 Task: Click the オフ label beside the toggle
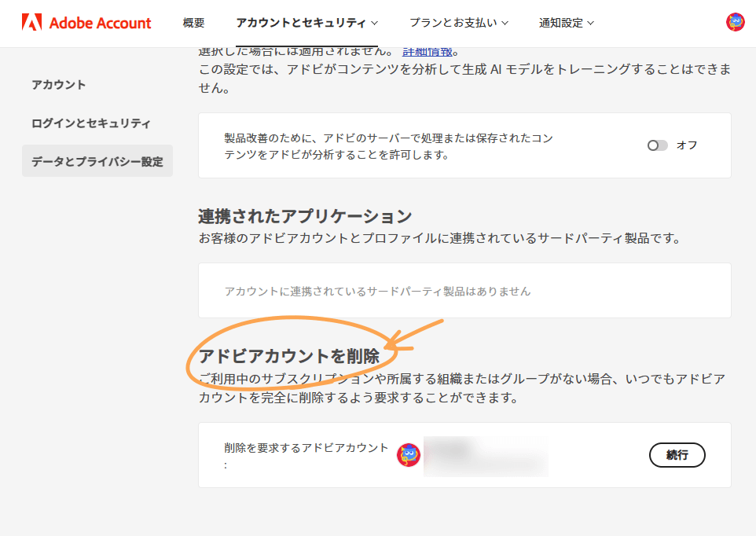(687, 145)
